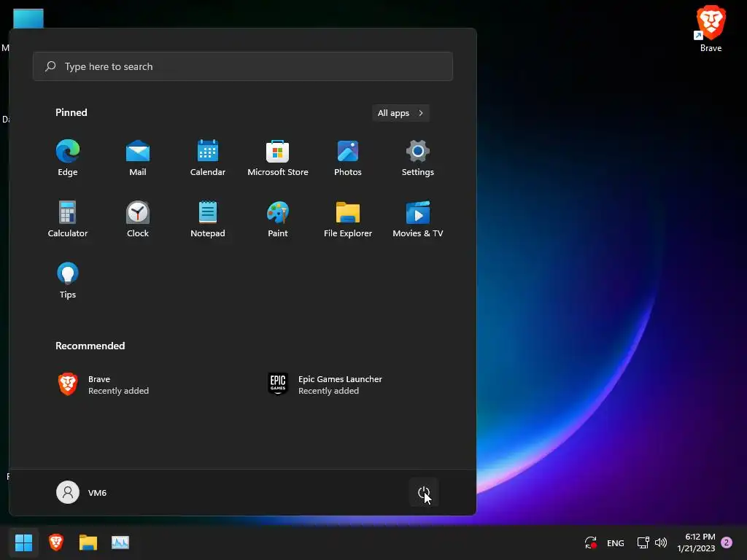Open the Tips app

pos(68,281)
